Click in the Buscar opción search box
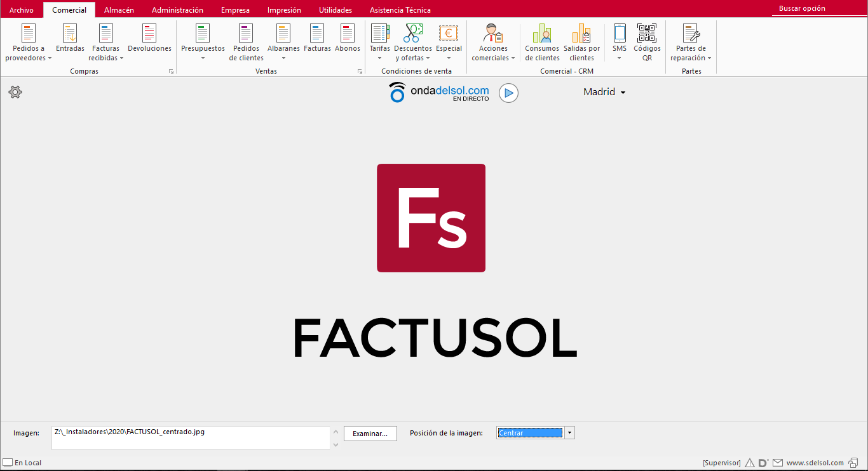Screen dimensions: 868x471 (x=819, y=9)
